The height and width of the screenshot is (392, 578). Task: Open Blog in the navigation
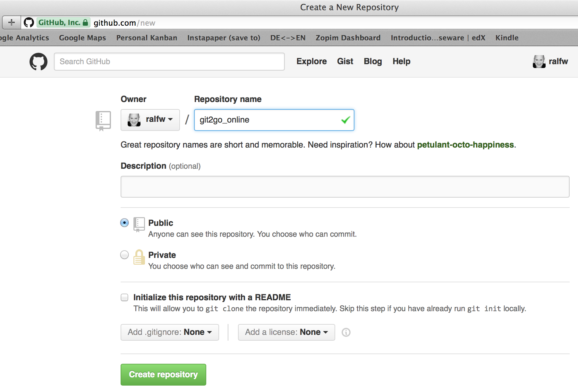coord(373,61)
